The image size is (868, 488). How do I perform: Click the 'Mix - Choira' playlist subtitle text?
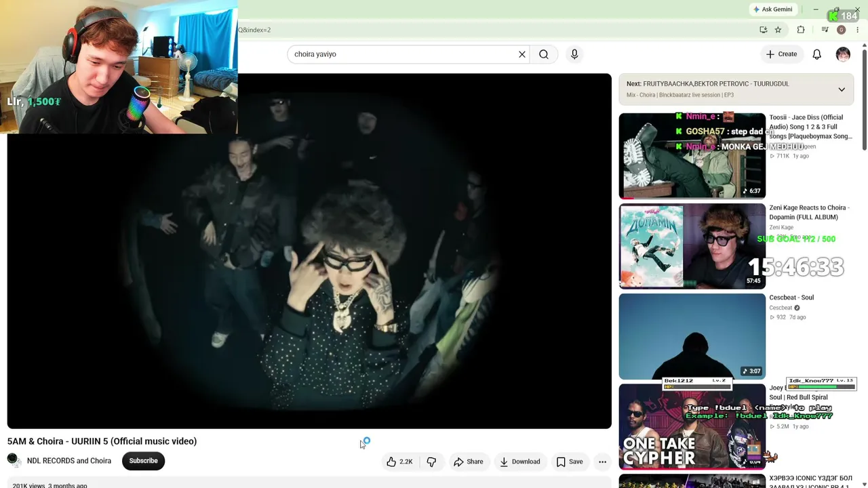(x=680, y=95)
